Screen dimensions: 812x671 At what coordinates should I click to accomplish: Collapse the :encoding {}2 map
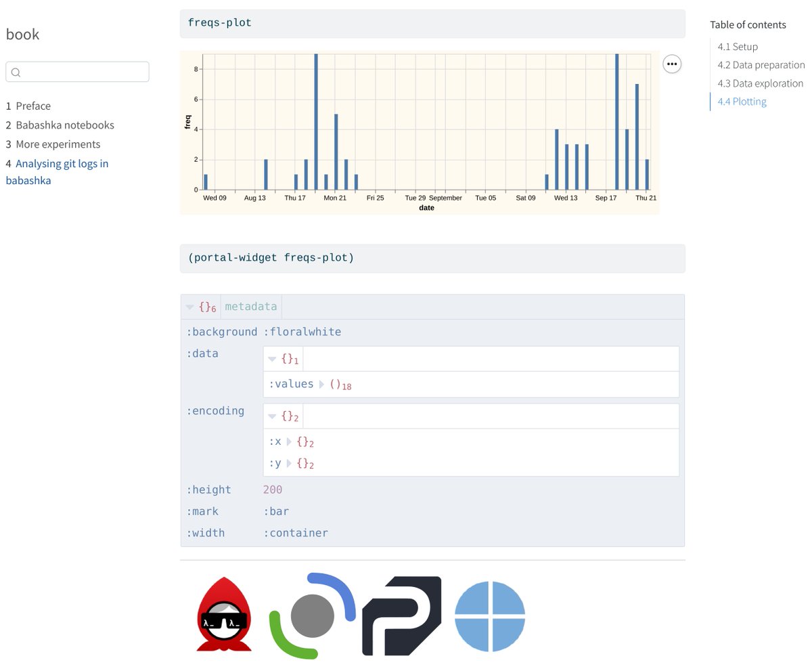click(272, 416)
